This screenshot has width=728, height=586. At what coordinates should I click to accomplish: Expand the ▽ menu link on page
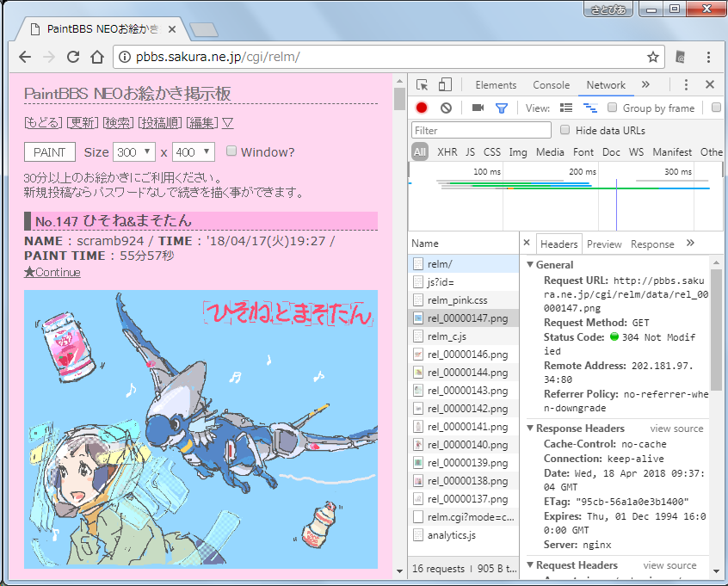coord(227,122)
